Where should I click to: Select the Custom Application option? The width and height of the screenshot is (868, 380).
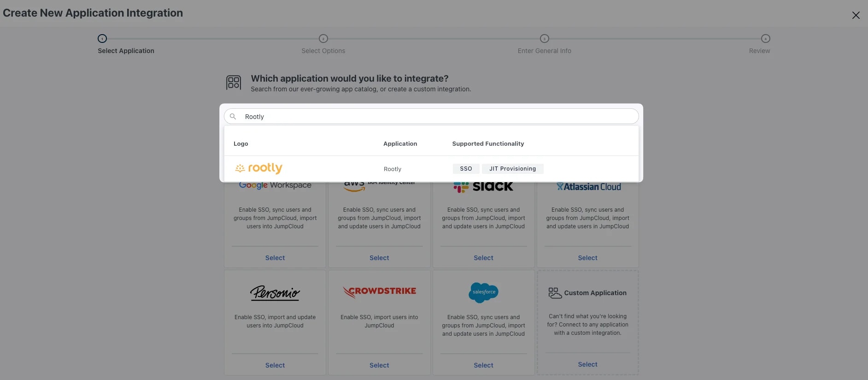coord(587,364)
